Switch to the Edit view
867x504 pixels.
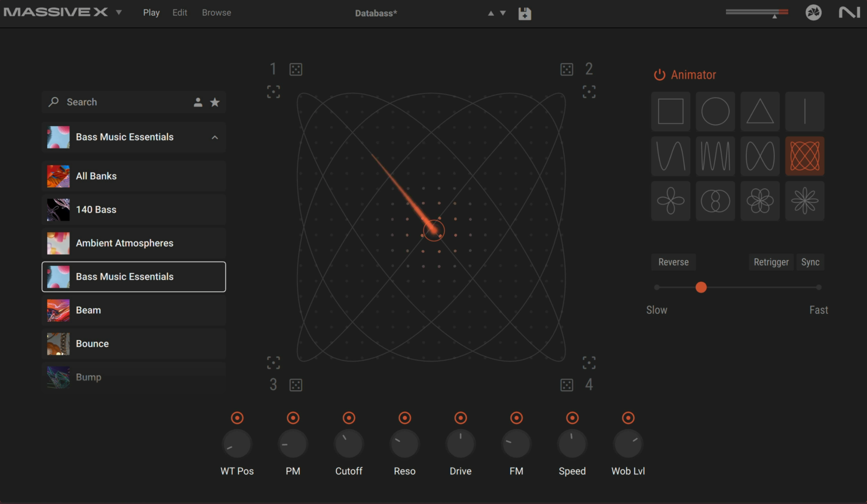pos(180,13)
